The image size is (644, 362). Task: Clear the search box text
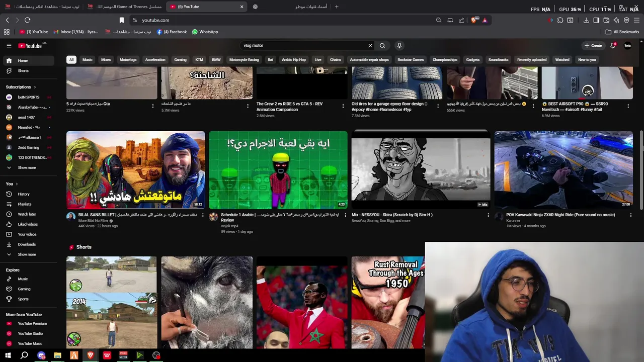(x=370, y=46)
